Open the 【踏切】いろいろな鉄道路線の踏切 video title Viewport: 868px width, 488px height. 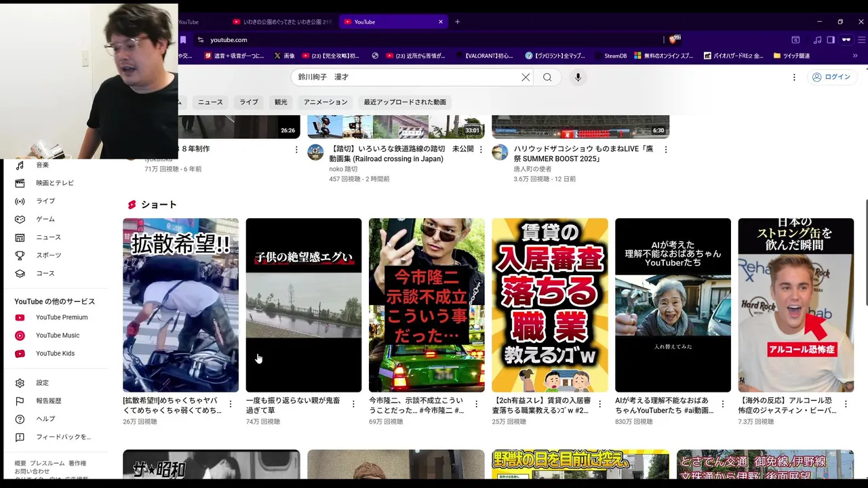coord(401,154)
